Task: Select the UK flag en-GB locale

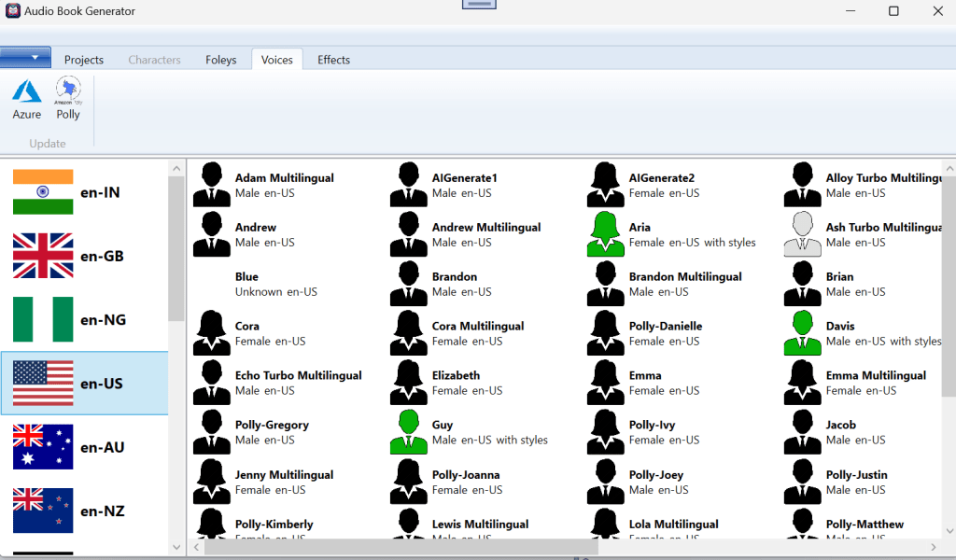Action: click(43, 256)
